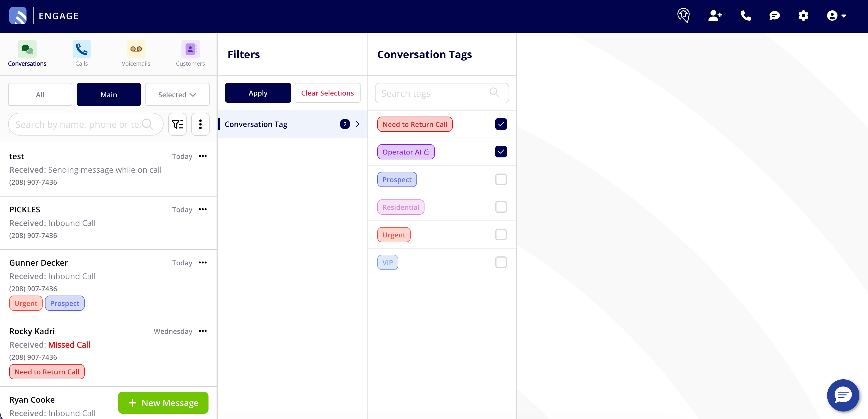Screen dimensions: 868x419
Task: Click the Urgent tag label in tag list
Action: click(394, 235)
